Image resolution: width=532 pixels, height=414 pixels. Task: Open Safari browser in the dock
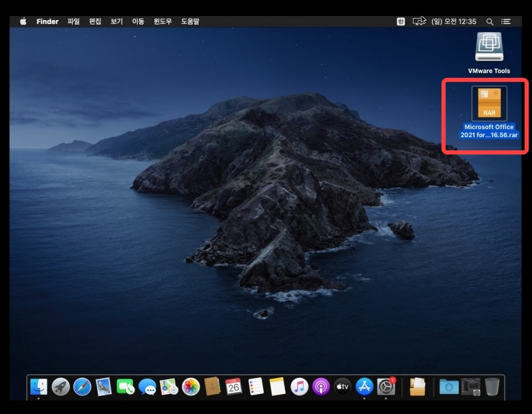pyautogui.click(x=82, y=387)
